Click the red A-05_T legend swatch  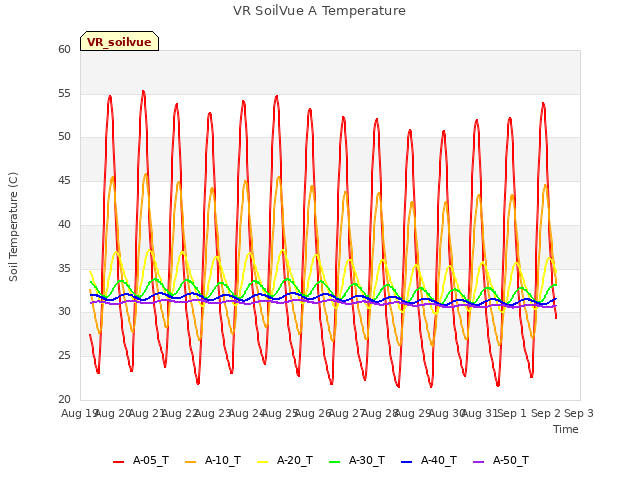pos(118,462)
